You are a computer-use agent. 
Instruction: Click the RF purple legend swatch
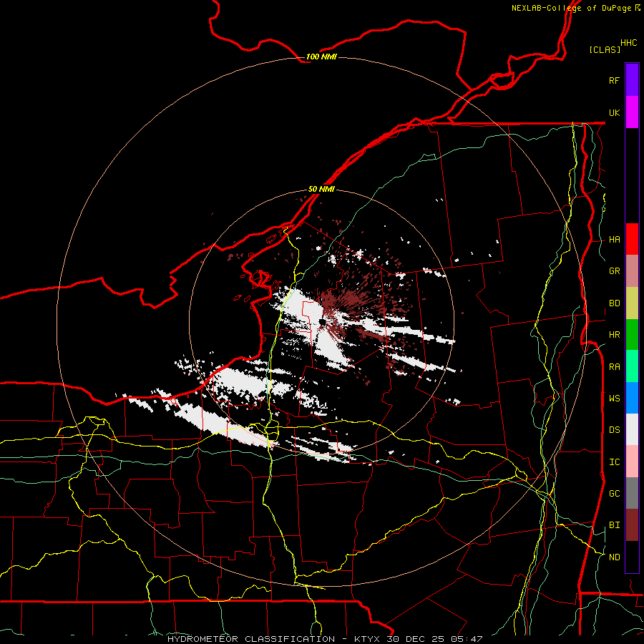coord(632,80)
